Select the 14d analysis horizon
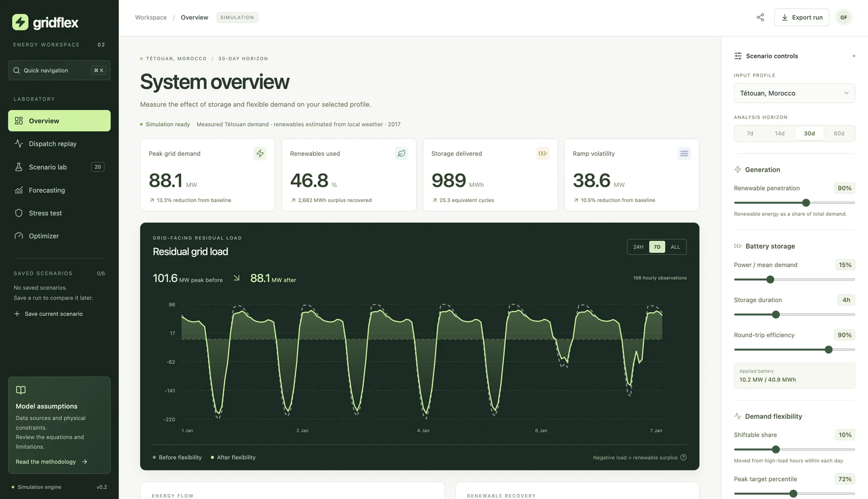This screenshot has width=868, height=499. click(x=780, y=134)
